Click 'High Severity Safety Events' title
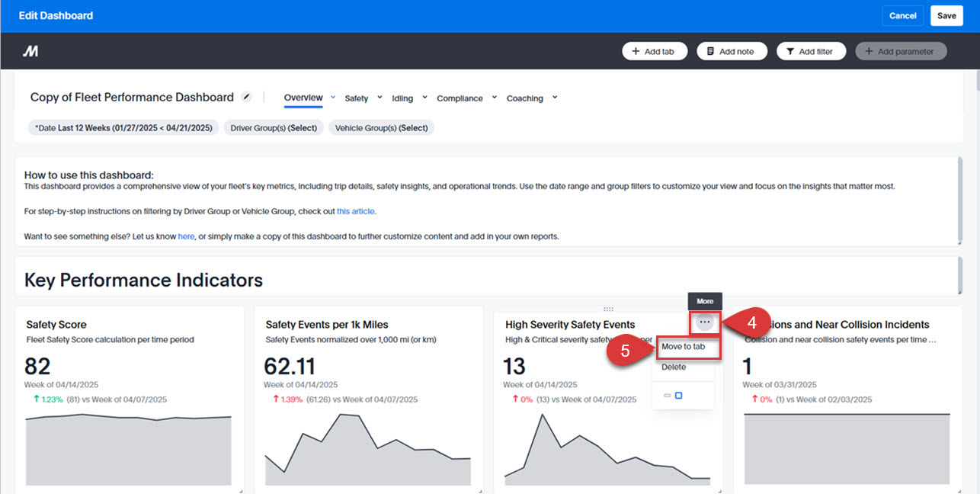Viewport: 980px width, 494px height. (570, 325)
